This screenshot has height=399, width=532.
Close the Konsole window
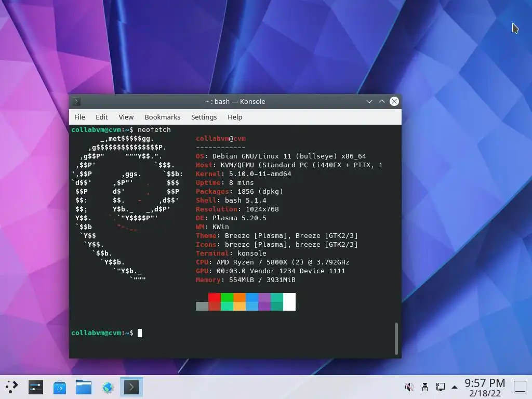394,101
